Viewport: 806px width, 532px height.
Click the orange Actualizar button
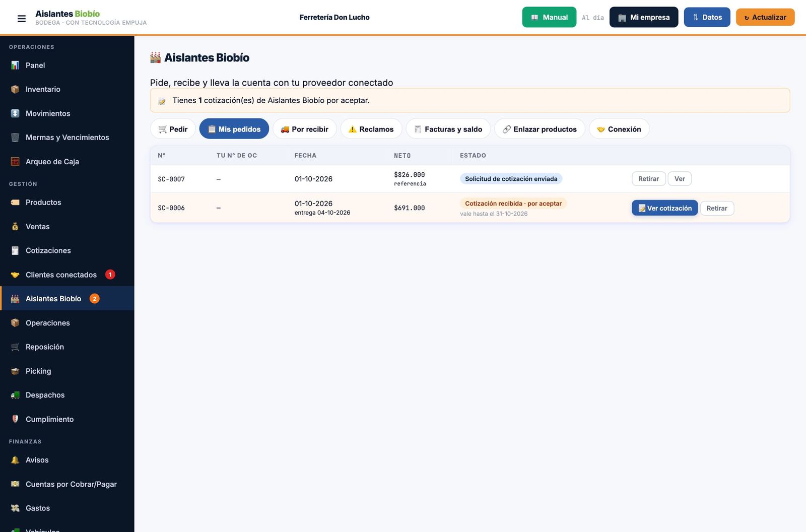(765, 17)
